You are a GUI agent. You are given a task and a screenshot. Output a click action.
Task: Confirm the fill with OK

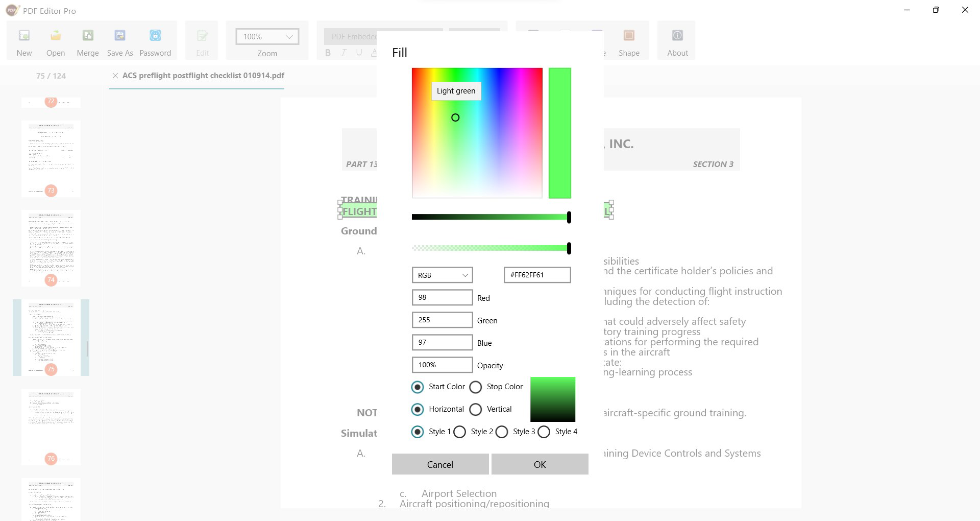pos(540,464)
